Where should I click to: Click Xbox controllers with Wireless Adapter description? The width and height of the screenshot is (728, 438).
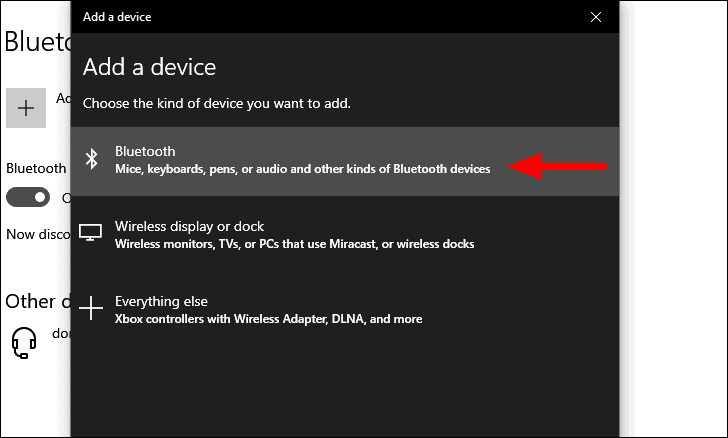268,319
